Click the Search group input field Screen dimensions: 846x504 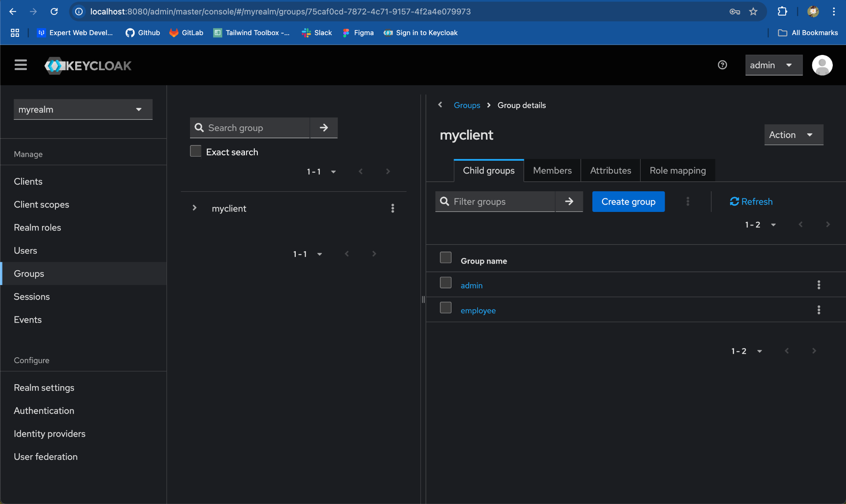(x=256, y=128)
